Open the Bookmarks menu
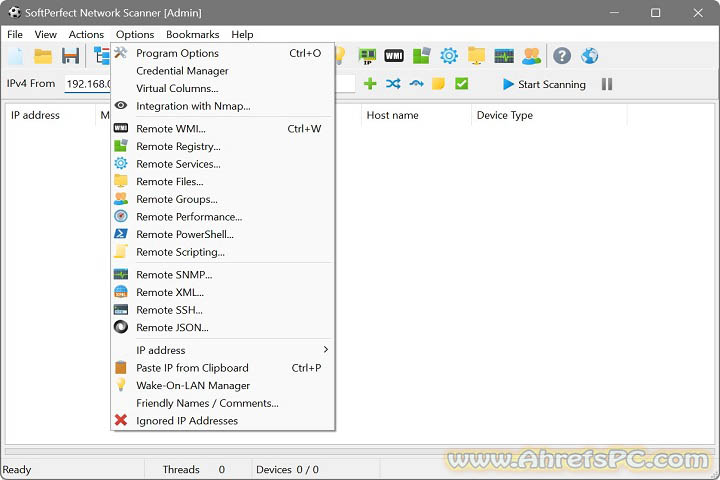 (192, 34)
